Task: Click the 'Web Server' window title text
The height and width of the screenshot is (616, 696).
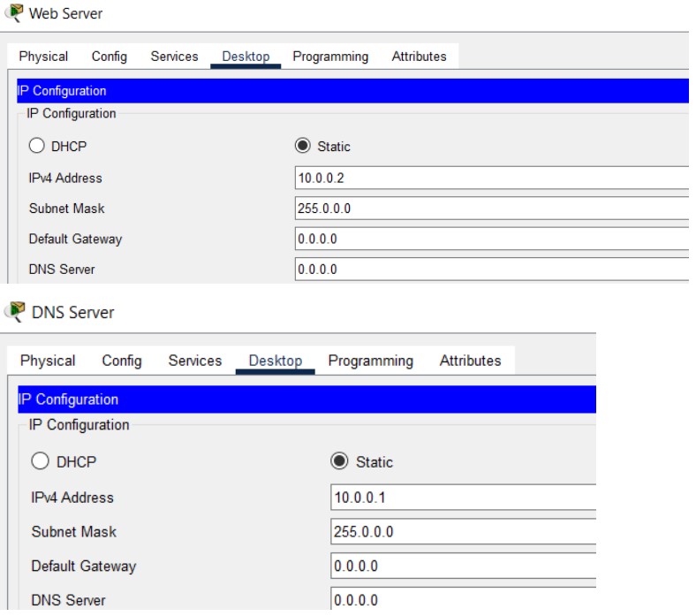Action: pyautogui.click(x=65, y=13)
